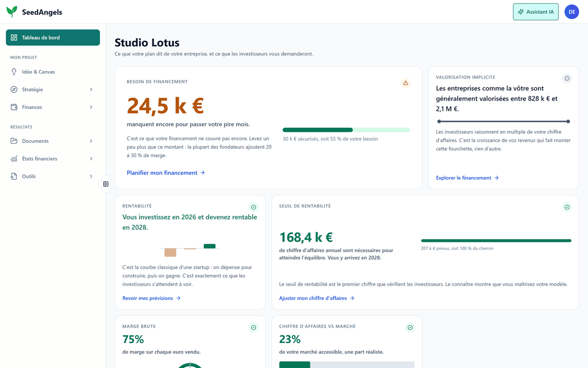Image resolution: width=588 pixels, height=368 pixels.
Task: Click the arrow after Explorer le financement
Action: pyautogui.click(x=496, y=178)
